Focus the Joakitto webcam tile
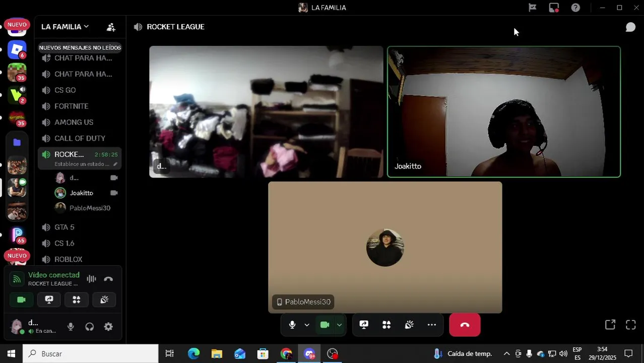 point(503,112)
